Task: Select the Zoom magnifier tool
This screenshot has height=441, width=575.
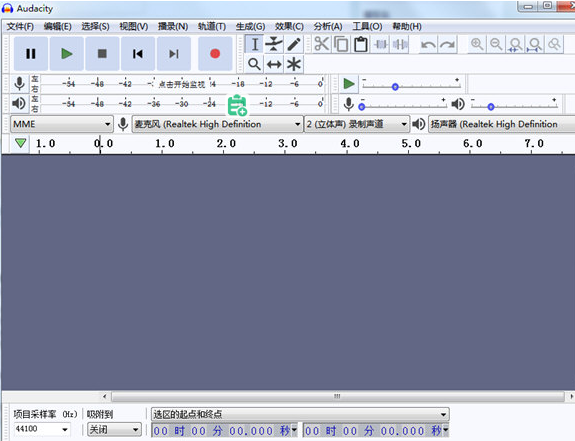Action: point(254,64)
